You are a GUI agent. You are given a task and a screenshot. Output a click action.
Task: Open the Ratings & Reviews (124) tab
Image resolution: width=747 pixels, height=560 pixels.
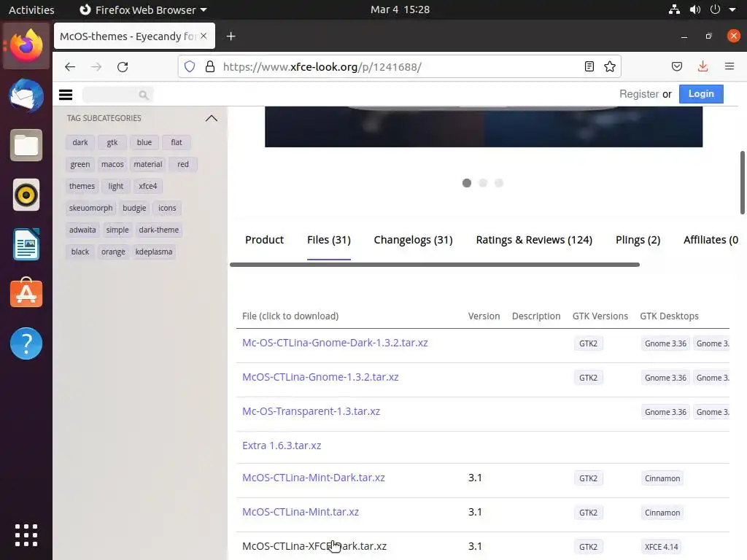(534, 240)
